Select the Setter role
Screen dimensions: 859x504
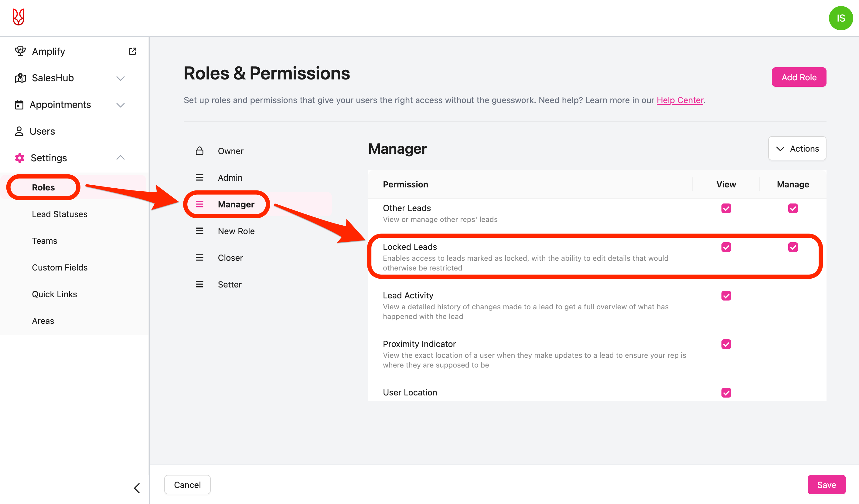[230, 284]
